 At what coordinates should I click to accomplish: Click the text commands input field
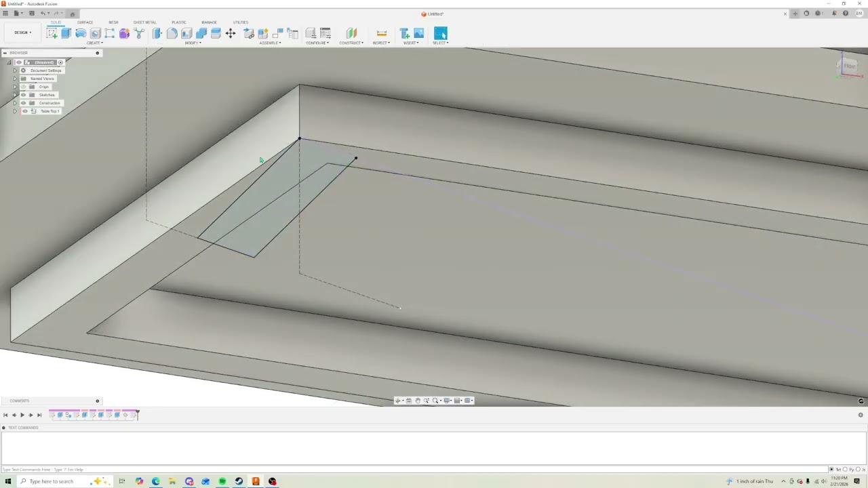click(x=414, y=469)
